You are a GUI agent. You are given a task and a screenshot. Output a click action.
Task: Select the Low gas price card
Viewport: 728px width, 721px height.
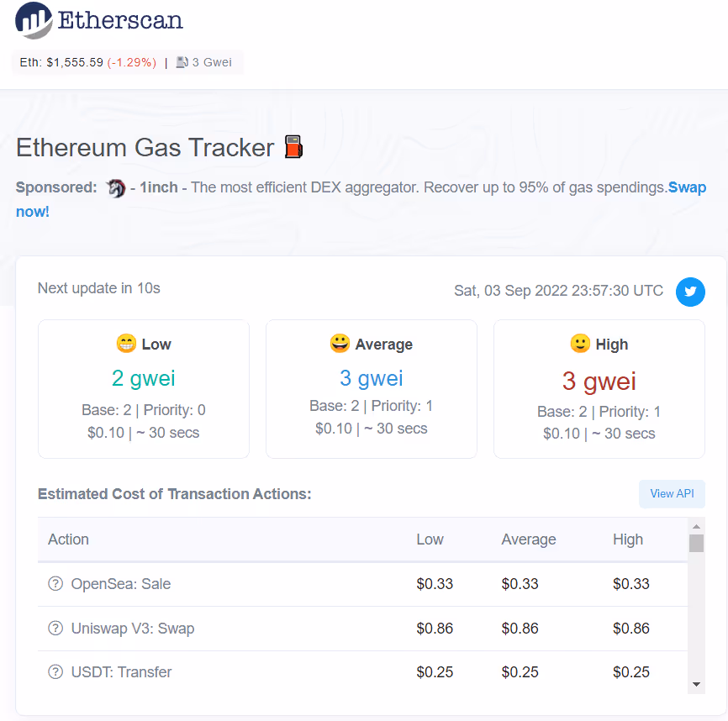coord(144,389)
